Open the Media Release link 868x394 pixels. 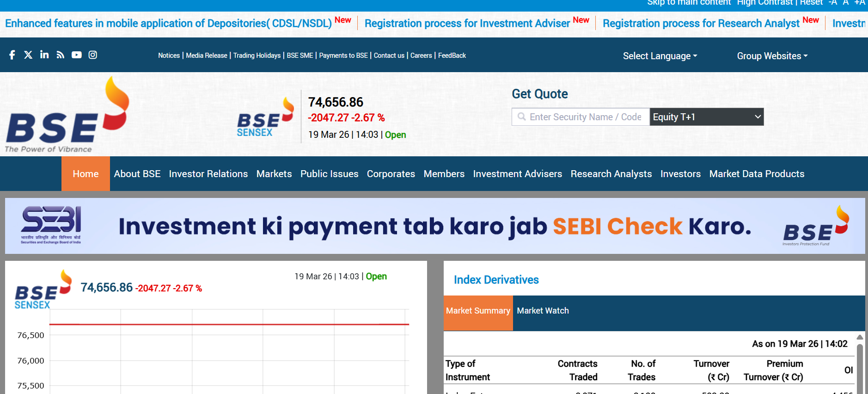(207, 55)
